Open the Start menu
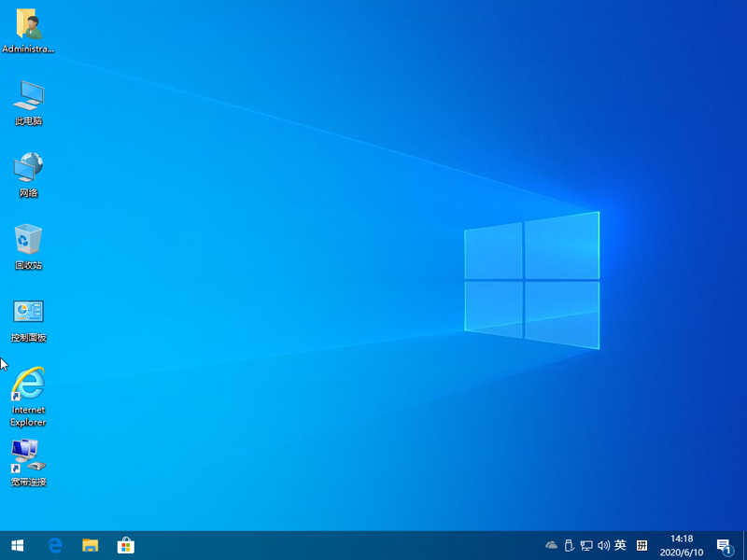Viewport: 747px width, 560px height. 18,545
